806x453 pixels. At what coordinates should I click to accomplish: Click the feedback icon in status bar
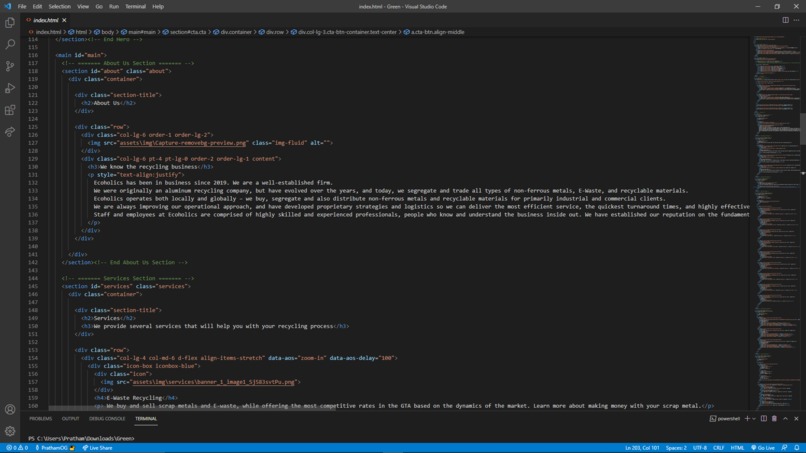(784, 448)
